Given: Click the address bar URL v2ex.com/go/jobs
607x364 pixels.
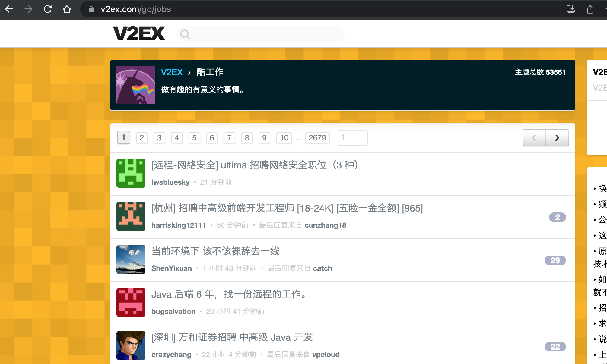Looking at the screenshot, I should (136, 9).
